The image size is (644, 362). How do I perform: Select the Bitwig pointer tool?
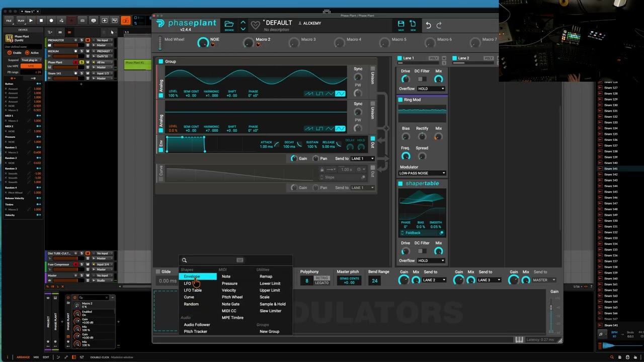[112, 32]
